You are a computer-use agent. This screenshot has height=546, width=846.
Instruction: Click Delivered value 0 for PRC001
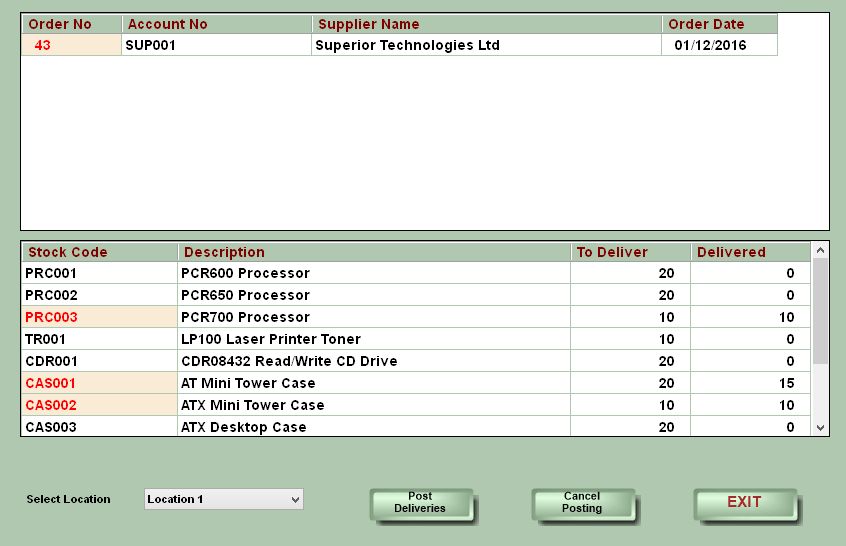751,273
